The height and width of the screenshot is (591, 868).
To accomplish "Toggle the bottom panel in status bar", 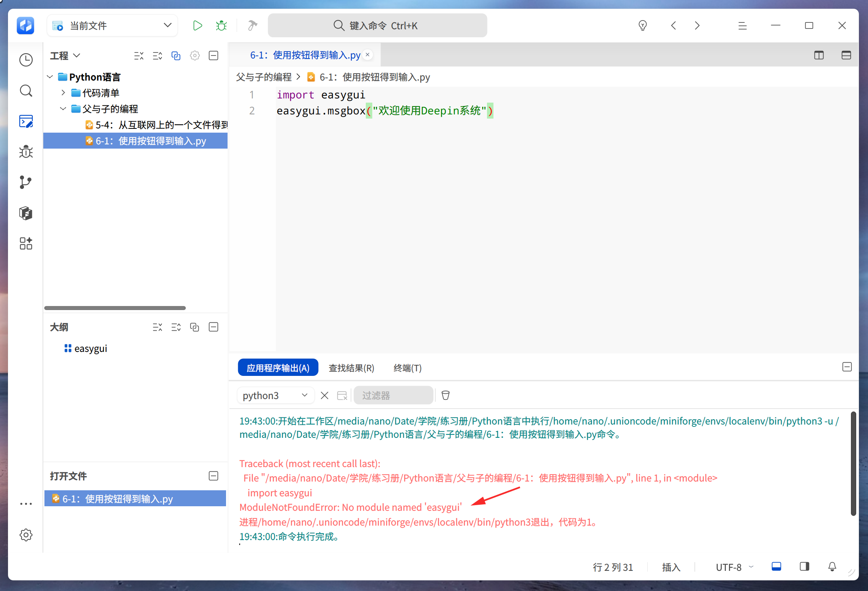I will [x=776, y=567].
